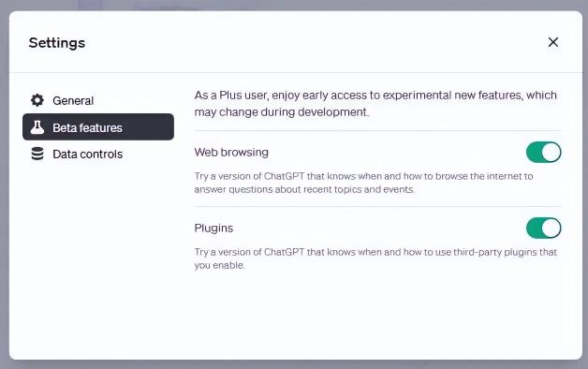This screenshot has height=369, width=588.
Task: Click the Plugins label text
Action: click(213, 228)
